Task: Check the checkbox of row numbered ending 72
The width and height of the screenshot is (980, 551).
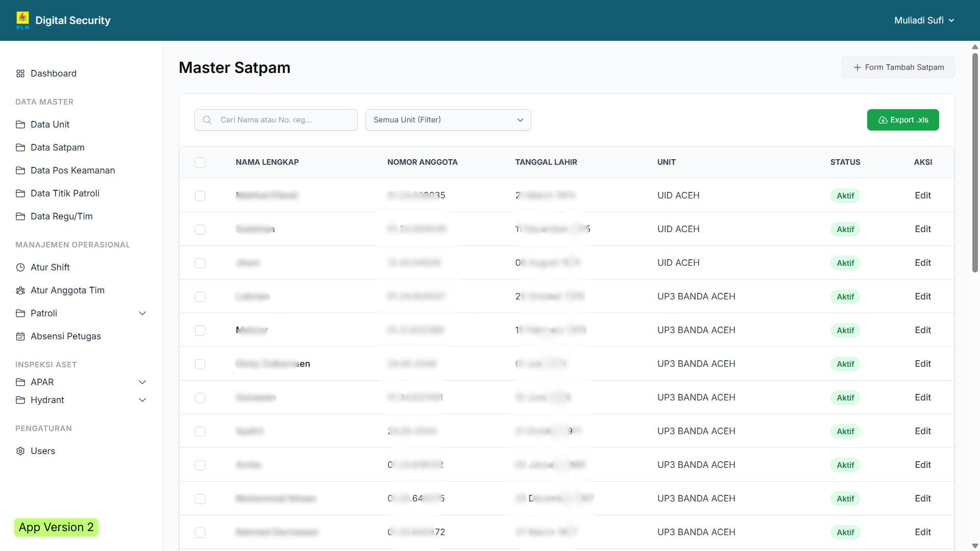Action: (200, 533)
